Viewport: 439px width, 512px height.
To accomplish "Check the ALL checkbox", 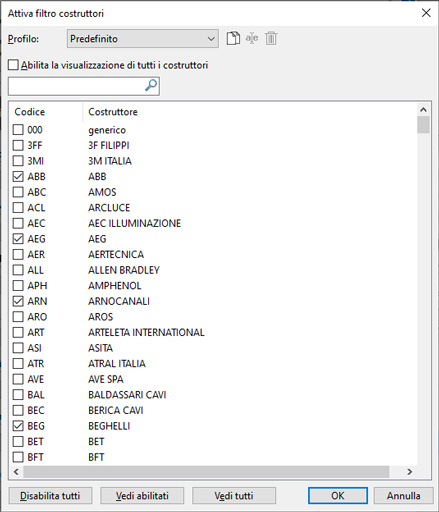I will pyautogui.click(x=18, y=270).
